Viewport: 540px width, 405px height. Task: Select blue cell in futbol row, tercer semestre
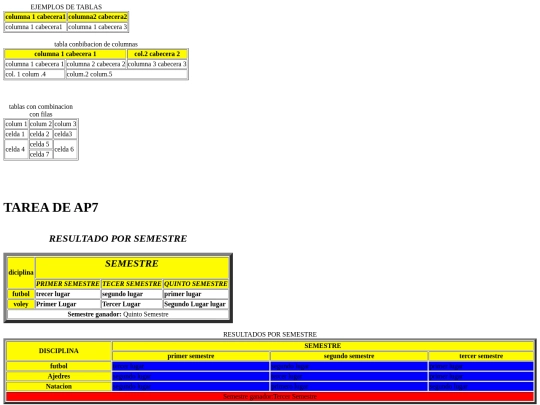tap(481, 366)
